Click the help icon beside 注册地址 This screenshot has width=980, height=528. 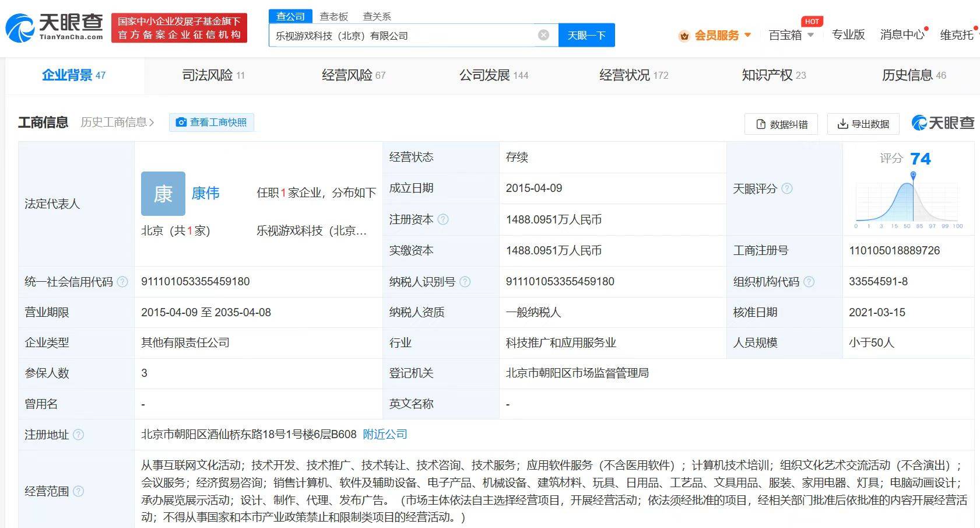pyautogui.click(x=78, y=435)
